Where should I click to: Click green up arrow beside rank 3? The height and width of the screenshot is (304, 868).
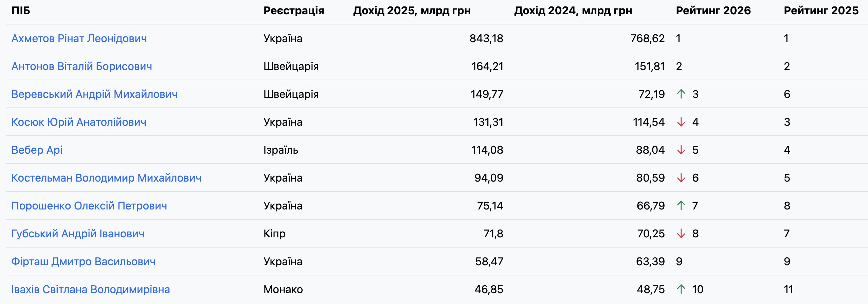pos(681,94)
